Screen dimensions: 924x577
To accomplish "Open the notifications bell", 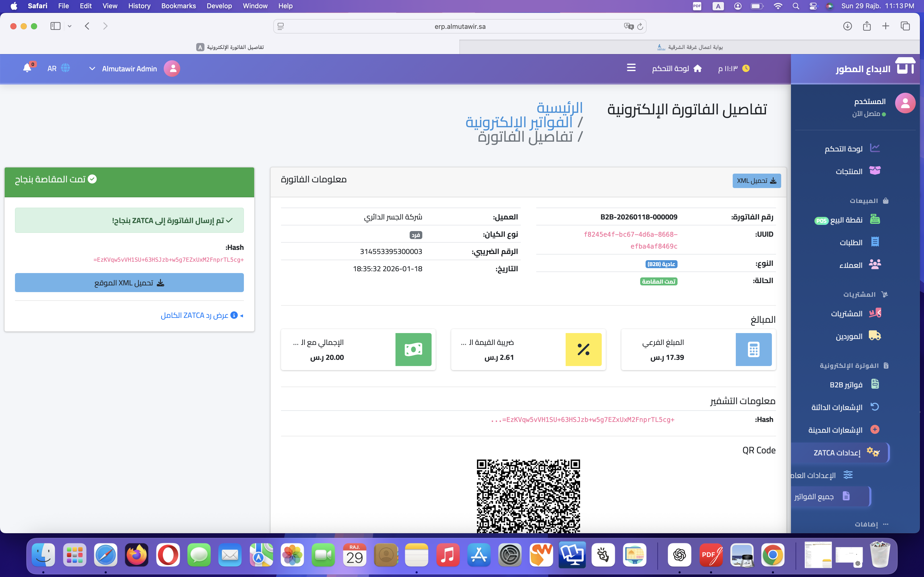I will [x=27, y=67].
